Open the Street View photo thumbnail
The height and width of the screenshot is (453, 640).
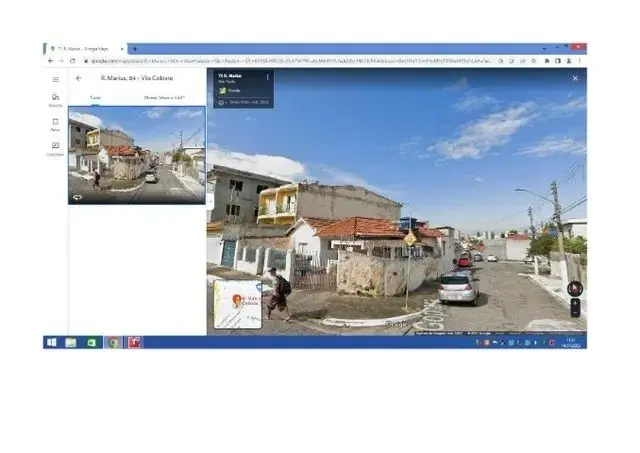pos(136,155)
